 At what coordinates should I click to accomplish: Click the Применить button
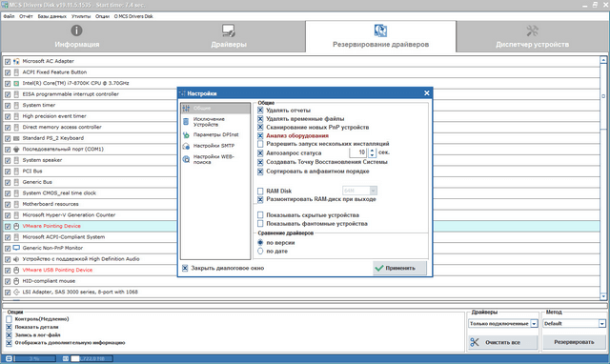pos(399,268)
